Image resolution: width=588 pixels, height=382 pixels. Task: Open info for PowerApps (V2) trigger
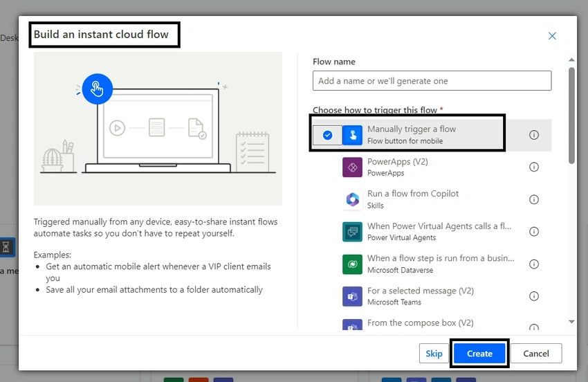tap(534, 167)
